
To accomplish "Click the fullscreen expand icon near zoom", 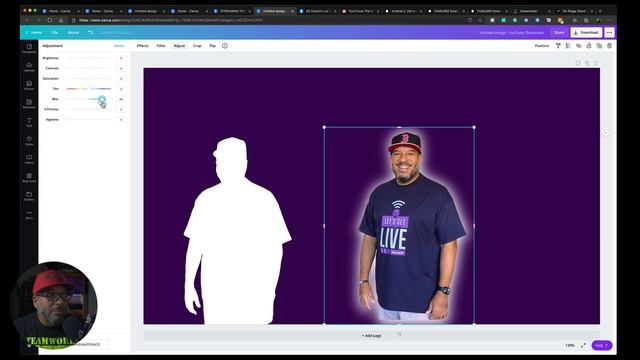I will coord(583,345).
